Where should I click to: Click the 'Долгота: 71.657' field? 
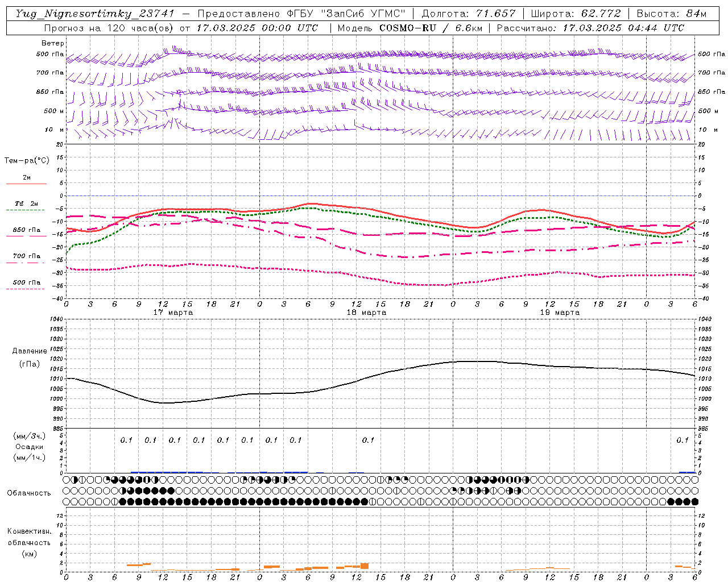tap(469, 14)
